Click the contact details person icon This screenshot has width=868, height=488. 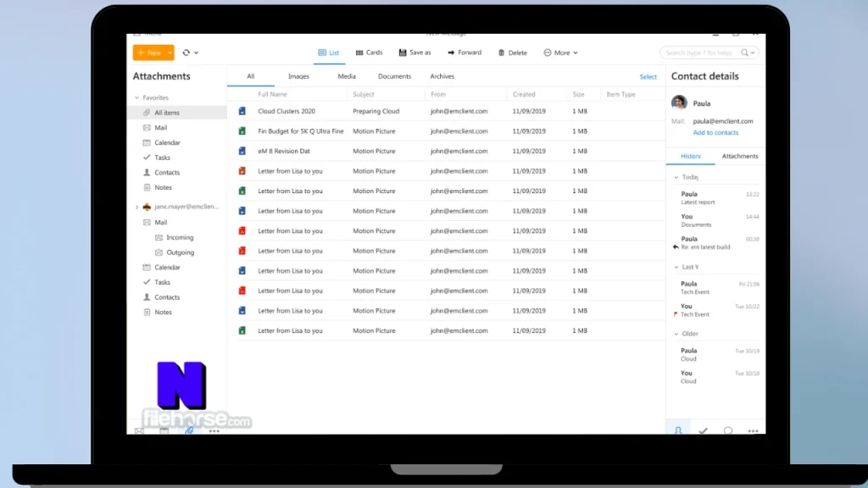tap(678, 430)
